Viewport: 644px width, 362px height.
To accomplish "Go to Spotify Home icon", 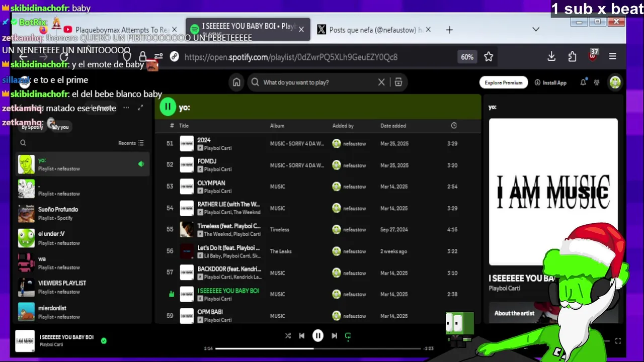I will click(236, 82).
